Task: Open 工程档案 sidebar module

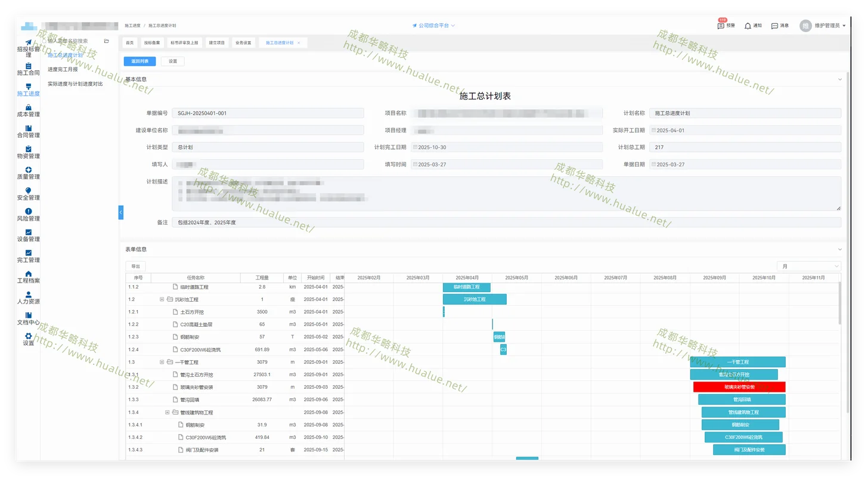Action: coord(28,277)
